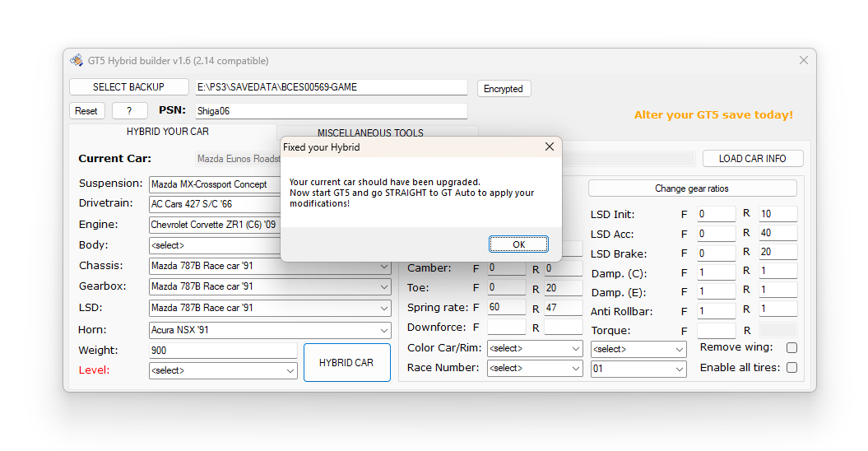Click the GT5 Hybrid builder app icon
Image resolution: width=868 pixels, height=451 pixels.
tap(77, 61)
